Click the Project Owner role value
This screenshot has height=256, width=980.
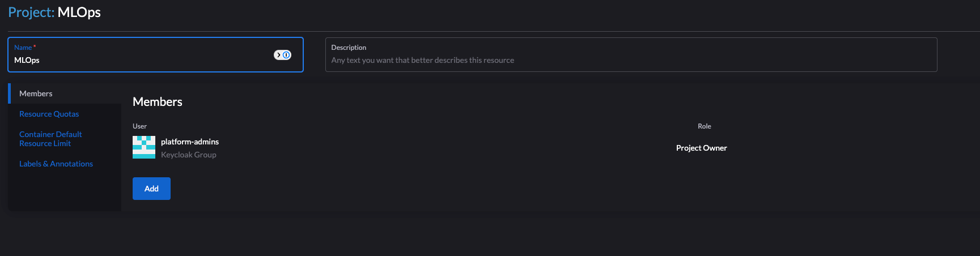click(x=701, y=148)
